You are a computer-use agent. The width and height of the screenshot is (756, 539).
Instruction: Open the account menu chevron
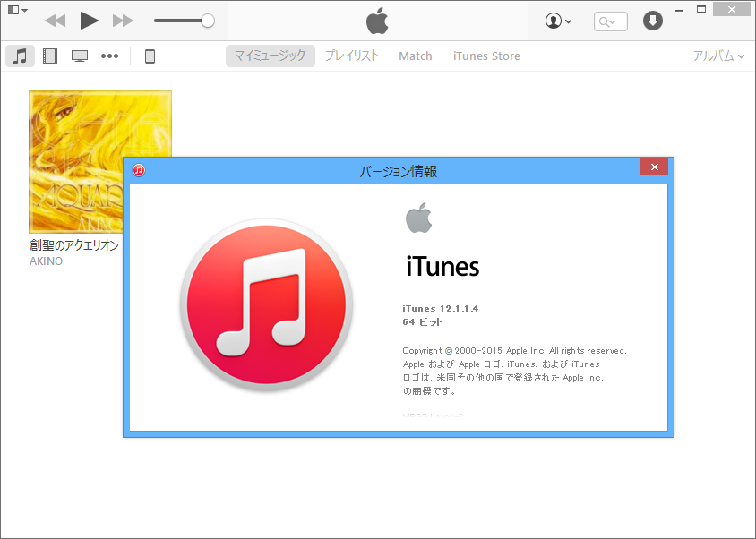click(567, 20)
